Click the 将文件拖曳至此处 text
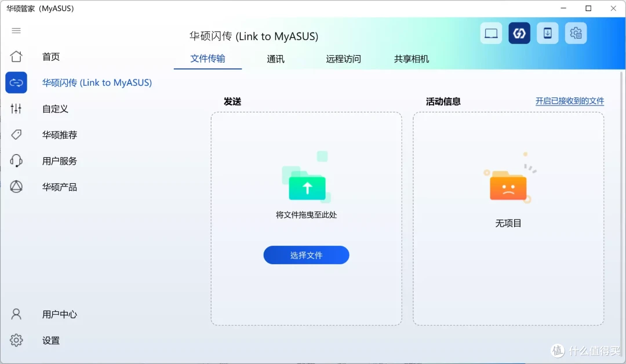This screenshot has width=626, height=364. [306, 214]
